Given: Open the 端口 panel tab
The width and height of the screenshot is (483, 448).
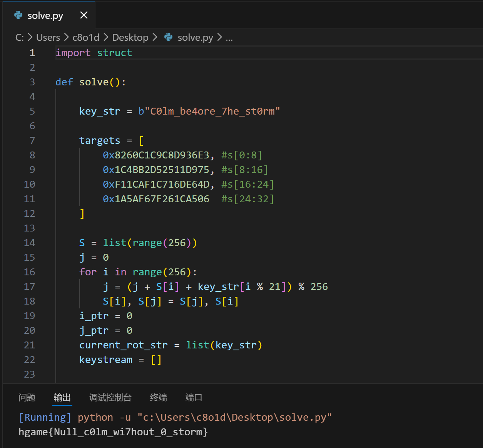Looking at the screenshot, I should click(194, 397).
